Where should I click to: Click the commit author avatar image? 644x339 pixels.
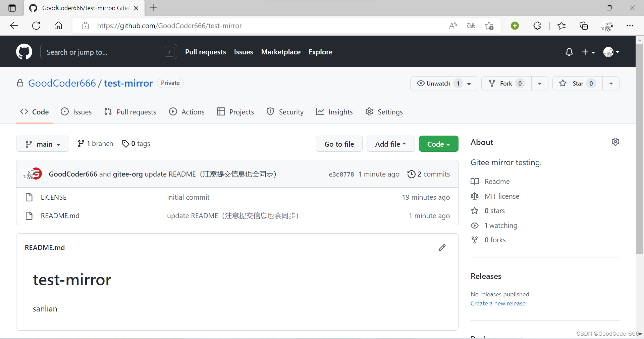(x=33, y=174)
